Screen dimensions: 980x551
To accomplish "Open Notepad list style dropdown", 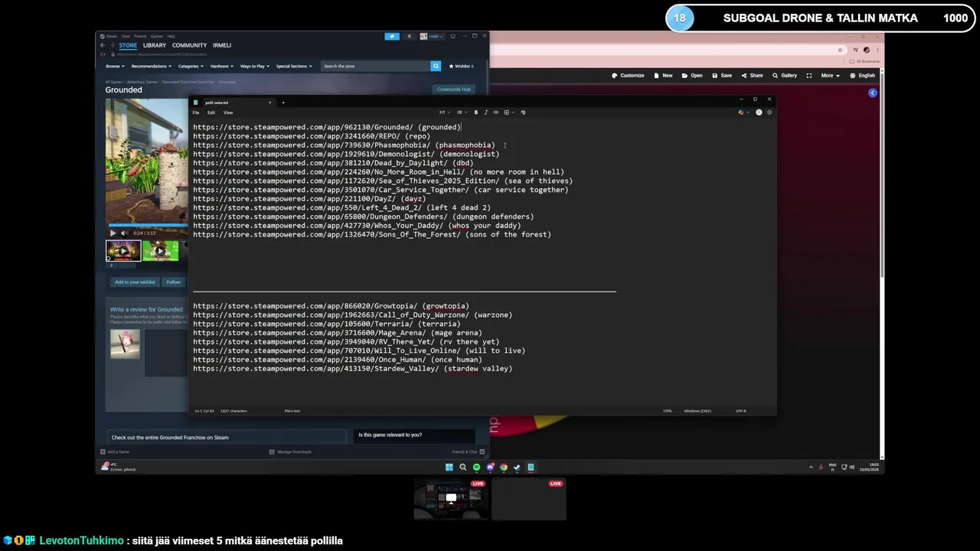I will [461, 112].
